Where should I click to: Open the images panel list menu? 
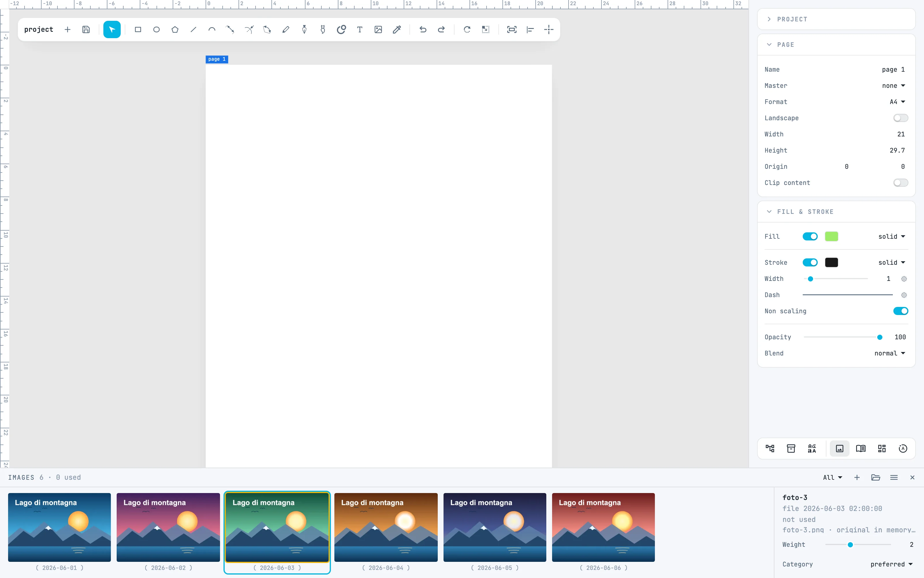[894, 477]
